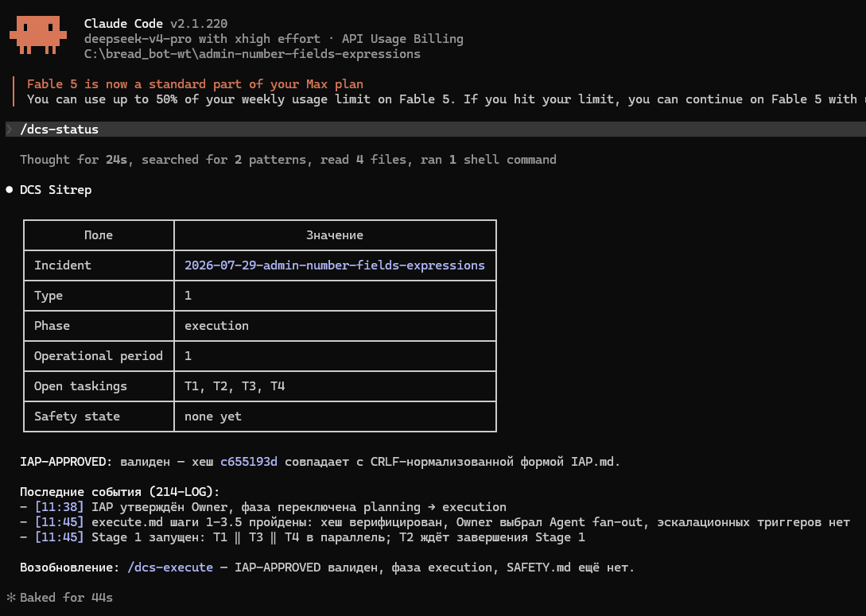Click the asterisk spinner before Baked for 44s

pos(10,597)
